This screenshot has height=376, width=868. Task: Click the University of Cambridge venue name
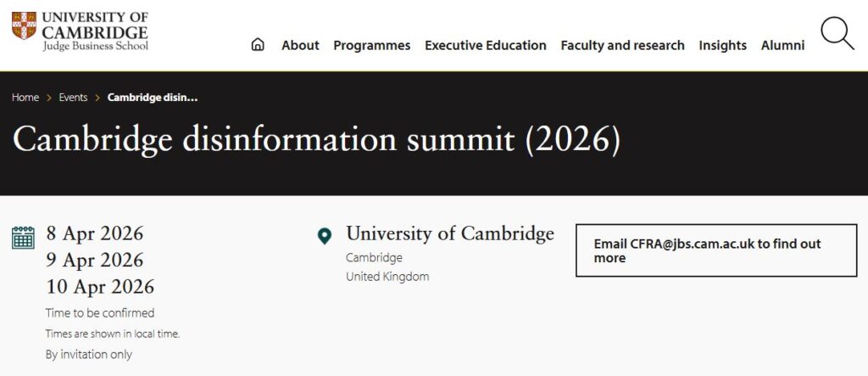pos(449,233)
